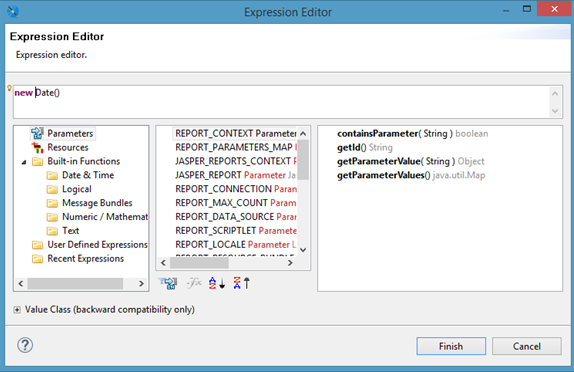Click the built-in functions fx icon
Viewport: 574px width, 372px height.
tap(194, 283)
